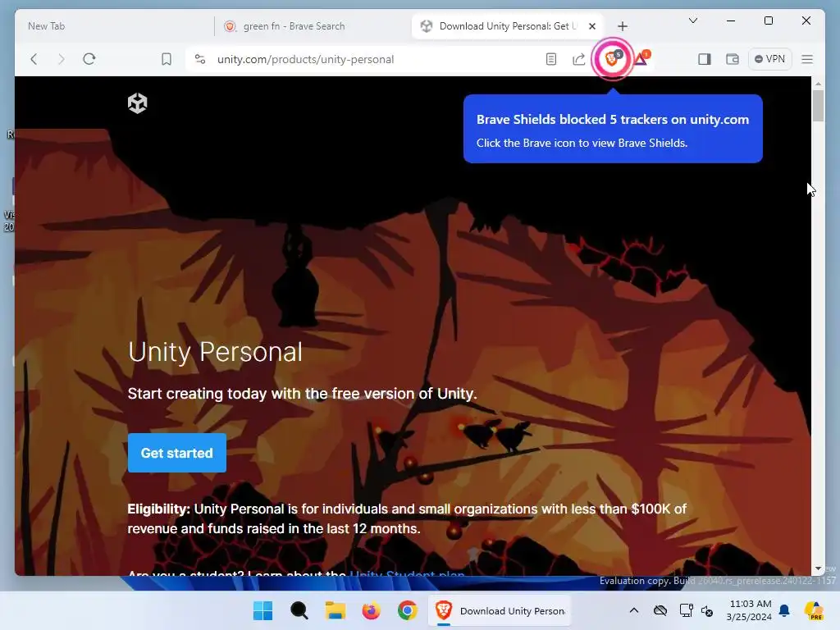Toggle reader mode icon in address bar
This screenshot has width=840, height=630.
coord(550,59)
